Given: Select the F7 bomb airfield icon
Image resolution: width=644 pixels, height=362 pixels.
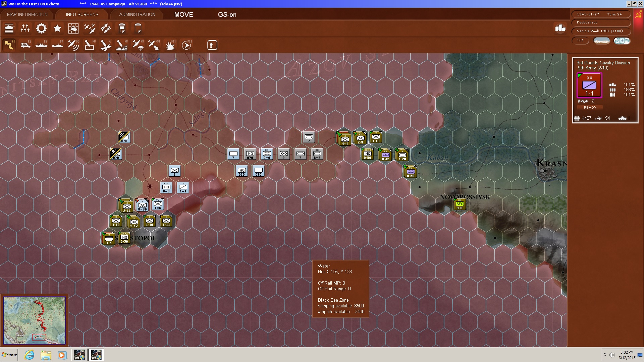Looking at the screenshot, I should [106, 45].
